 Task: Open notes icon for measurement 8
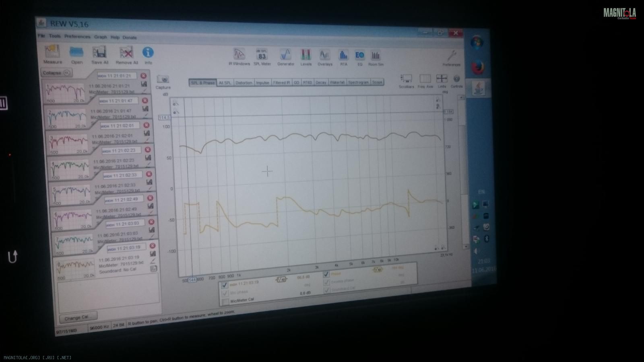pyautogui.click(x=154, y=269)
